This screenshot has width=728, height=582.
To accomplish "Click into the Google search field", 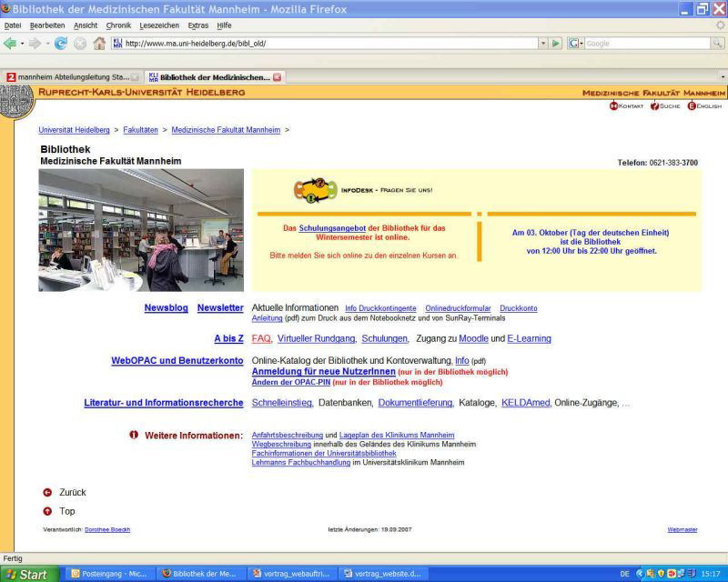I will [646, 43].
